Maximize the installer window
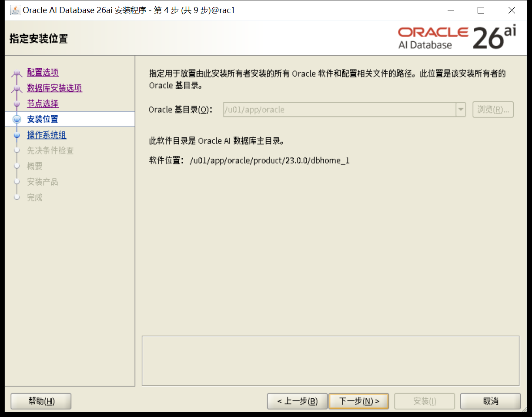532x417 pixels. point(481,10)
